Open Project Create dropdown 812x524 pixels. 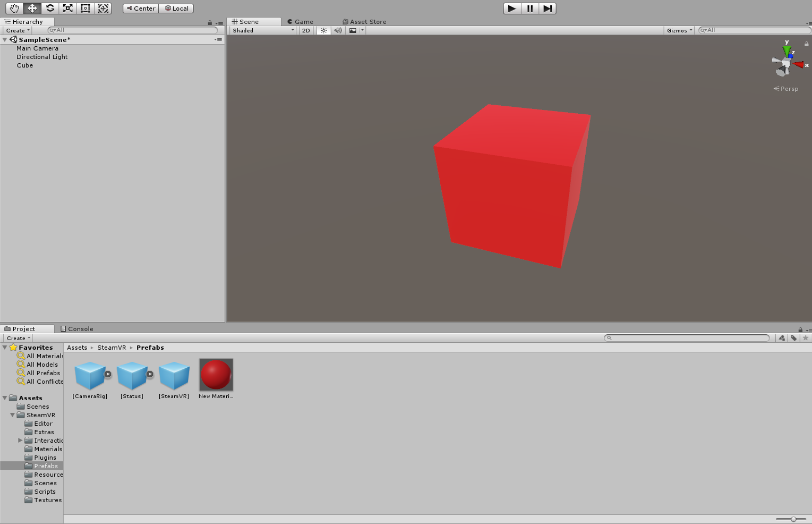tap(18, 338)
